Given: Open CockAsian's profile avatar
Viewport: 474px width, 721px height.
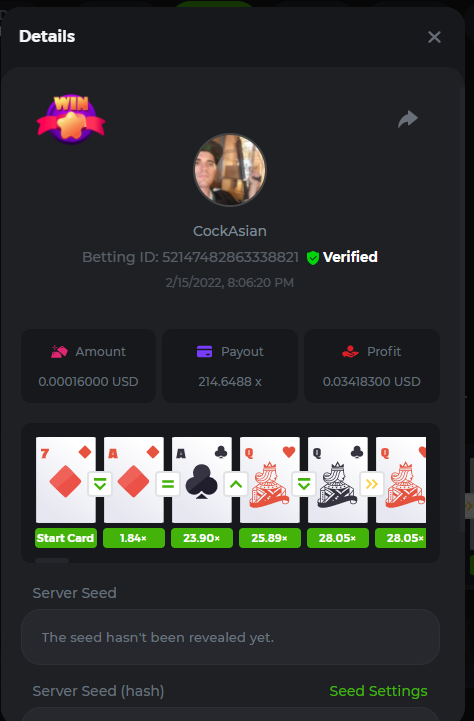Looking at the screenshot, I should coord(229,170).
